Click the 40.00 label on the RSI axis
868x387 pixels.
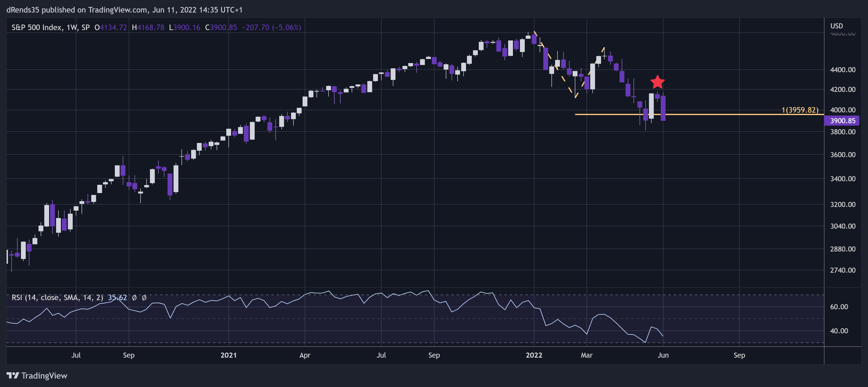(839, 331)
